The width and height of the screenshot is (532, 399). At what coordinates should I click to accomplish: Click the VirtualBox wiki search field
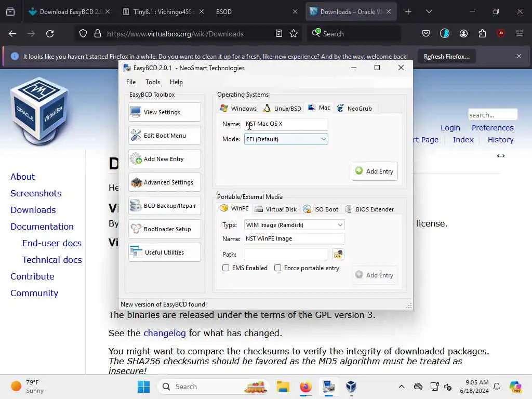493,115
